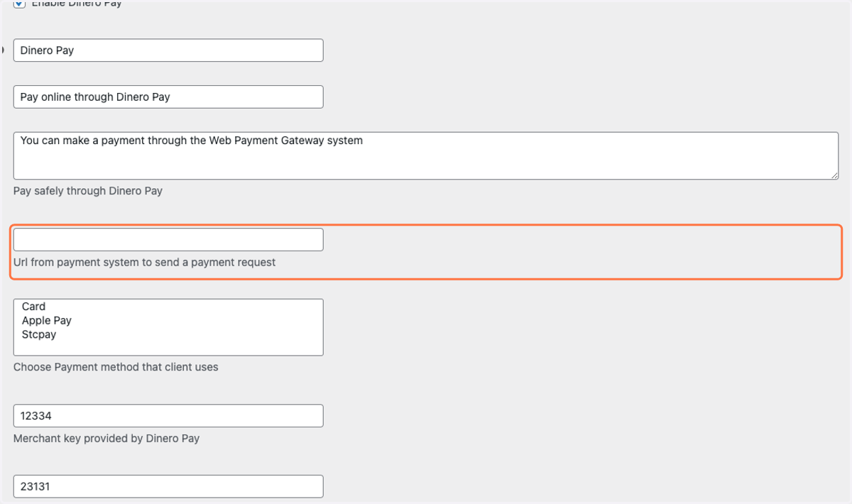Click the text Choose Payment method that client uses
This screenshot has width=852, height=504.
tap(116, 367)
